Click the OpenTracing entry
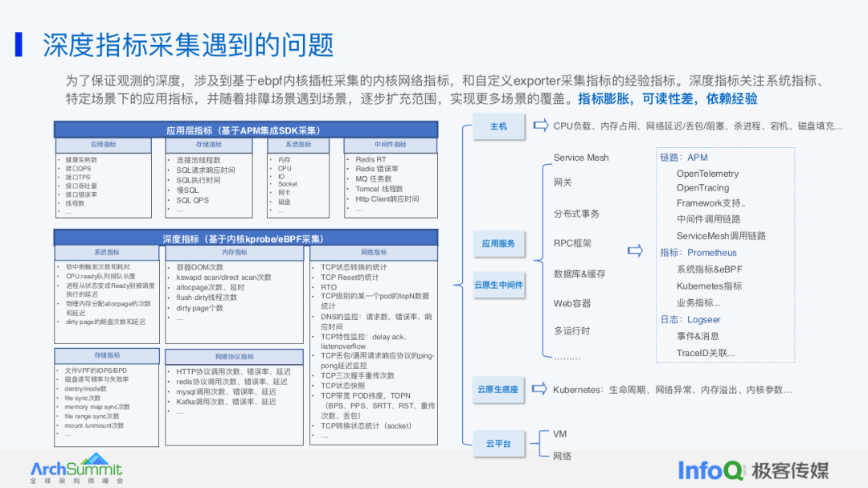This screenshot has width=868, height=488. click(x=702, y=188)
